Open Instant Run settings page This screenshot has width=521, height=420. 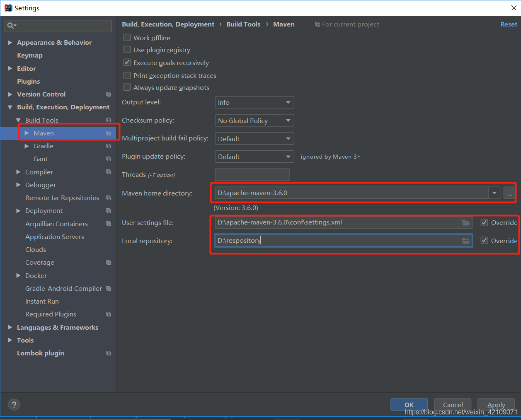click(42, 302)
